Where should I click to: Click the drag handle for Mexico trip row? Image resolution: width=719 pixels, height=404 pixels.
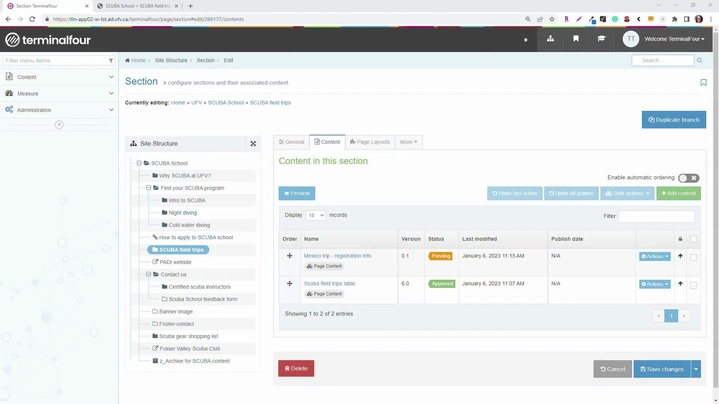290,256
